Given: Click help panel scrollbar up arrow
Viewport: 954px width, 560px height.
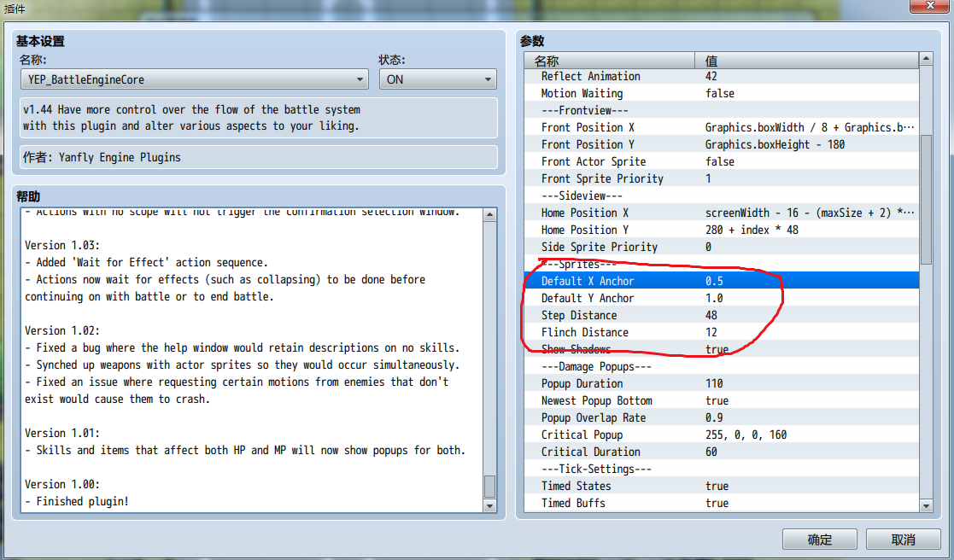Looking at the screenshot, I should pyautogui.click(x=489, y=215).
